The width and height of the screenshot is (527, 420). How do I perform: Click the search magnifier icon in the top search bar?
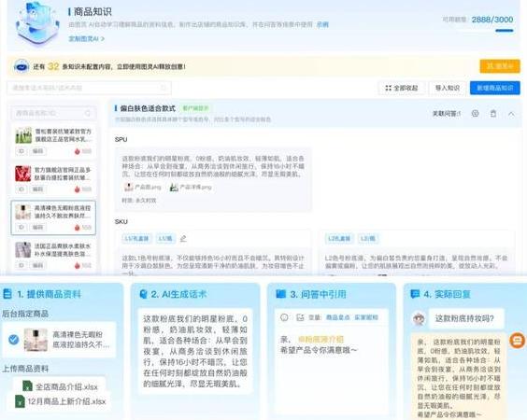click(x=164, y=88)
